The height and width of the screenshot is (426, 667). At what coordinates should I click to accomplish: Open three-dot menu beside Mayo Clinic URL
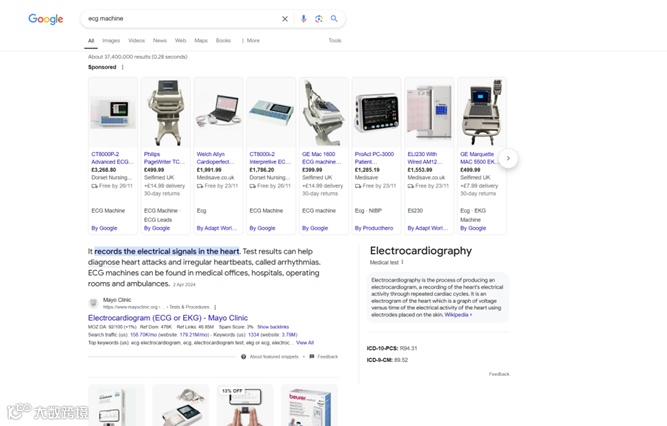pyautogui.click(x=215, y=307)
